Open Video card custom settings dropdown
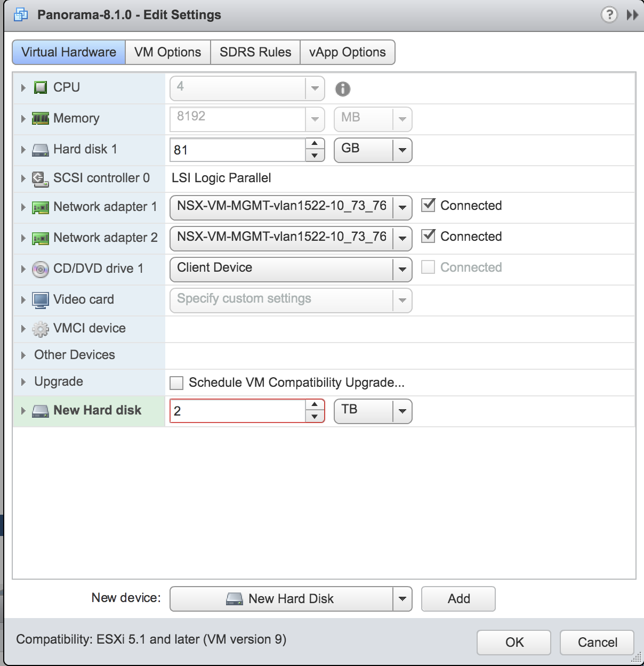The height and width of the screenshot is (666, 644). pos(291,300)
